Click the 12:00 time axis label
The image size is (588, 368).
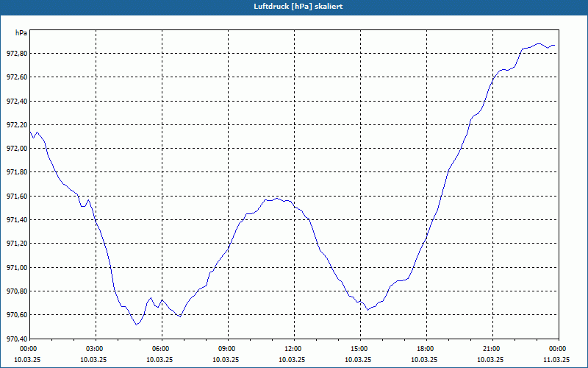[x=294, y=349]
